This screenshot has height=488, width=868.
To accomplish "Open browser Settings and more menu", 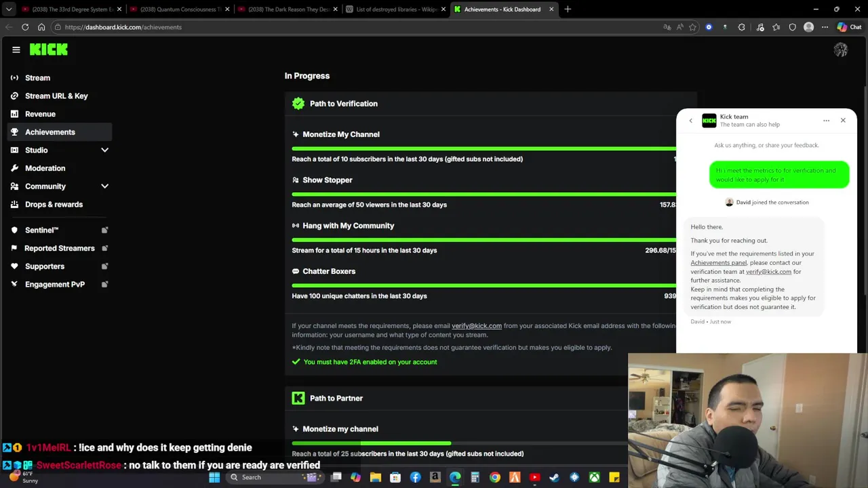I will (825, 27).
